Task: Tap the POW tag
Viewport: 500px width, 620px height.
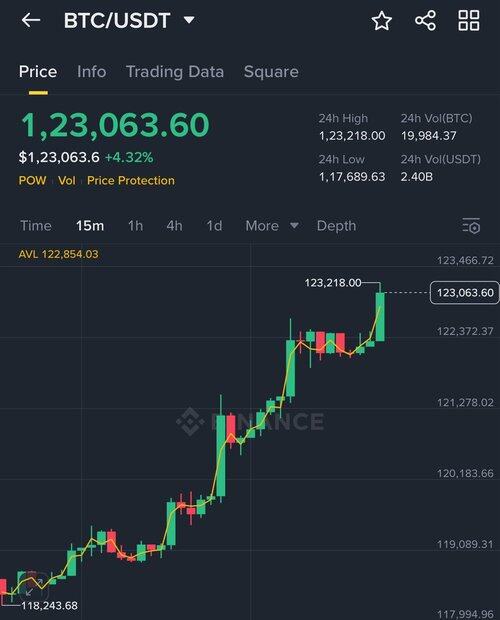Action: click(x=32, y=181)
